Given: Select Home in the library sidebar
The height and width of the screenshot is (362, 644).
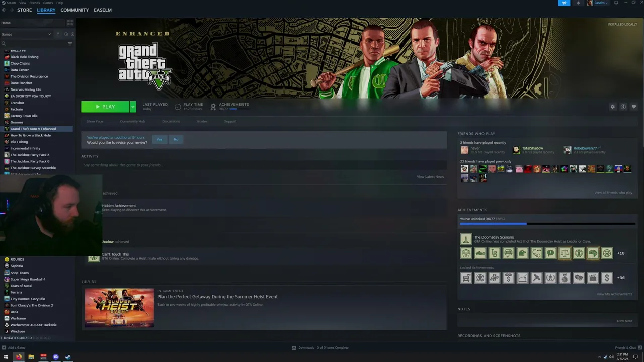Looking at the screenshot, I should coord(33,23).
